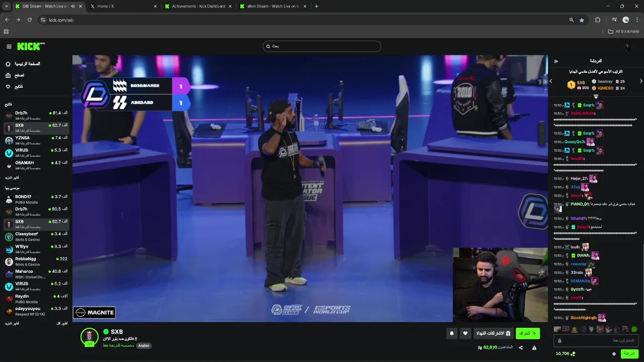Open baamsy in gift leaderboard
The image size is (644, 362).
click(x=605, y=81)
